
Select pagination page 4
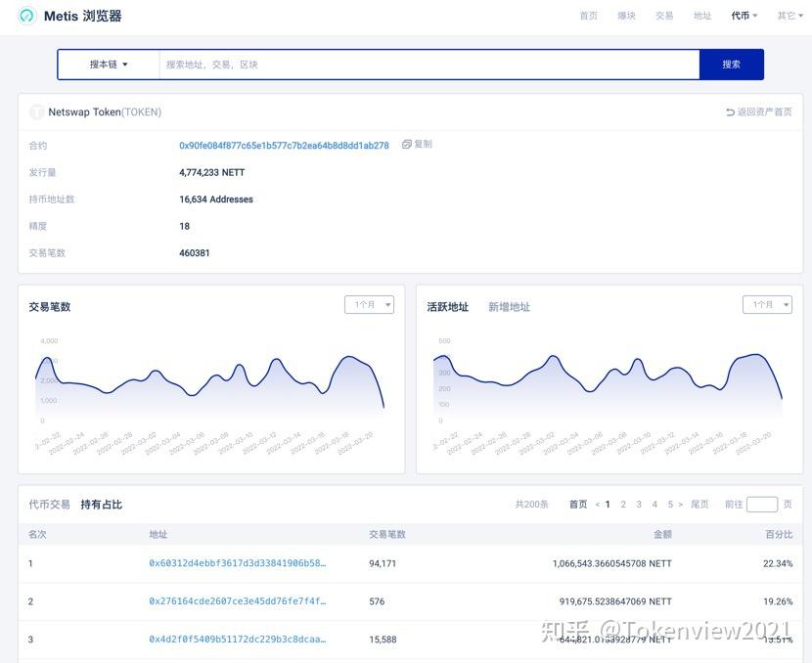pos(654,505)
